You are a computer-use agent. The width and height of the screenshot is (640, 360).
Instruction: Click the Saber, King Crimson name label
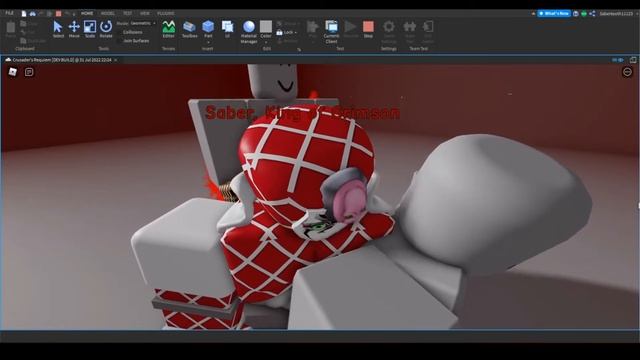[x=302, y=113]
